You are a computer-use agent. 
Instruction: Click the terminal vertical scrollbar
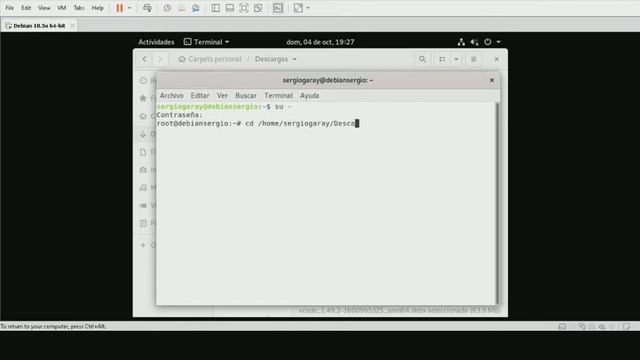tap(497, 203)
